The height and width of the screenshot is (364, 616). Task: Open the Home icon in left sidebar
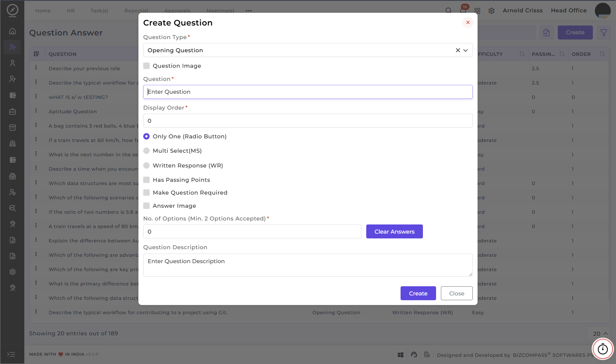12,31
